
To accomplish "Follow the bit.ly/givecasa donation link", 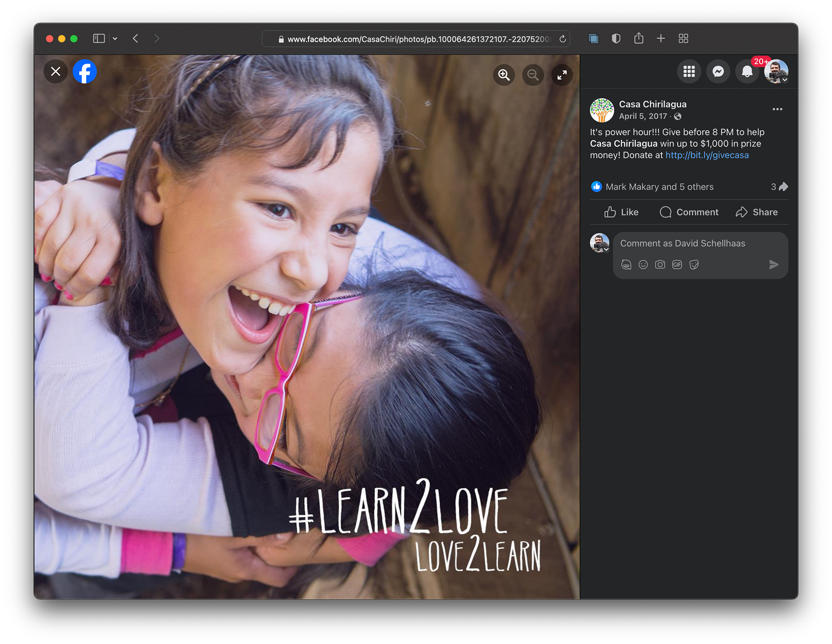I will click(x=707, y=155).
